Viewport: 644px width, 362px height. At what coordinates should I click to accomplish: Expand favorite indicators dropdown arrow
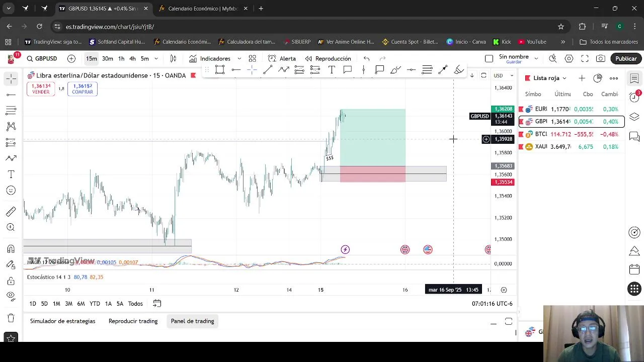pos(239,59)
